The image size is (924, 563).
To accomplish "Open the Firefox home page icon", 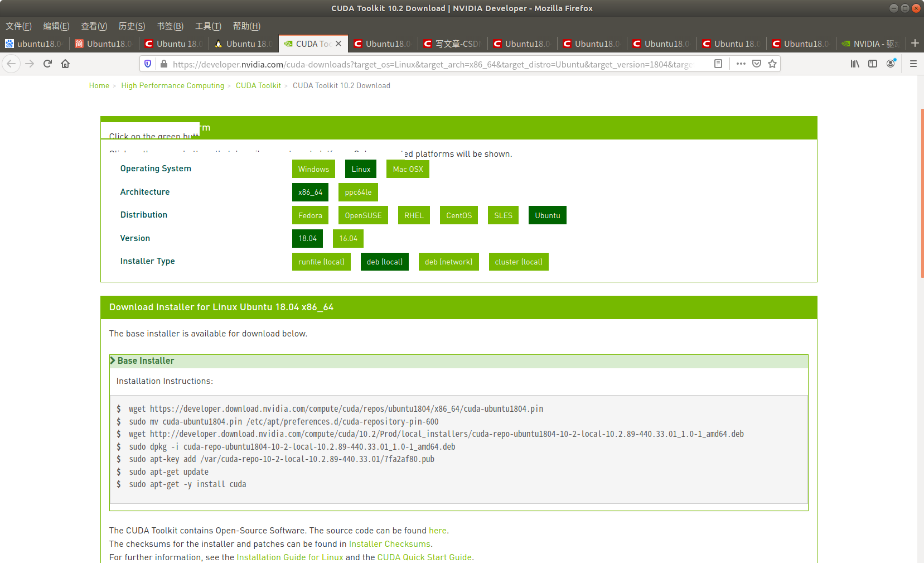I will (x=65, y=64).
